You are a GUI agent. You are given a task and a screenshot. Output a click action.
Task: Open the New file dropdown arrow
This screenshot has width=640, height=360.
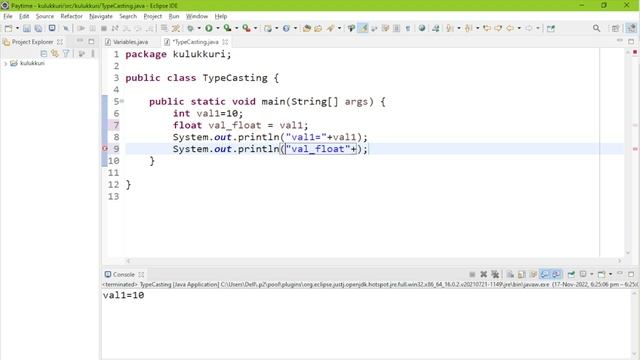17,28
